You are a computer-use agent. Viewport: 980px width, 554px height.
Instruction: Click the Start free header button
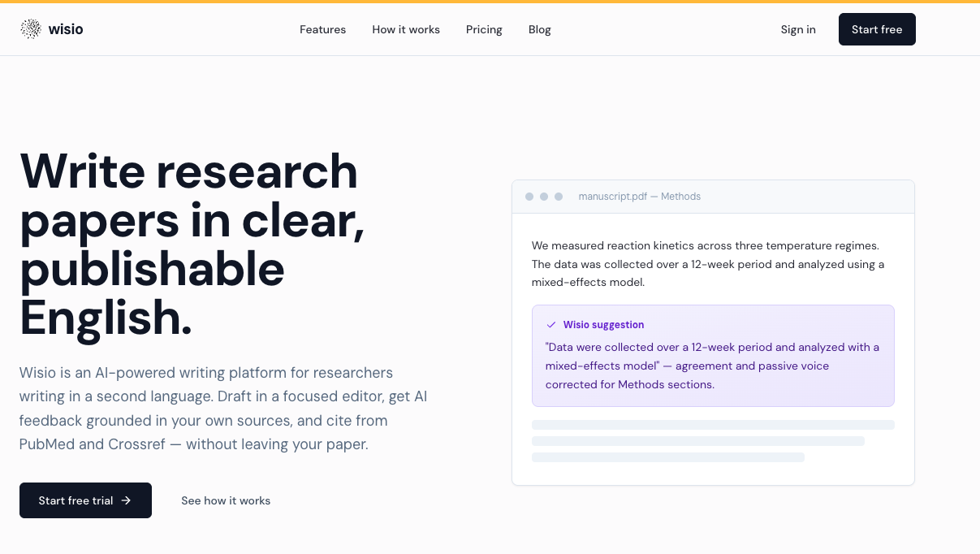pyautogui.click(x=877, y=29)
